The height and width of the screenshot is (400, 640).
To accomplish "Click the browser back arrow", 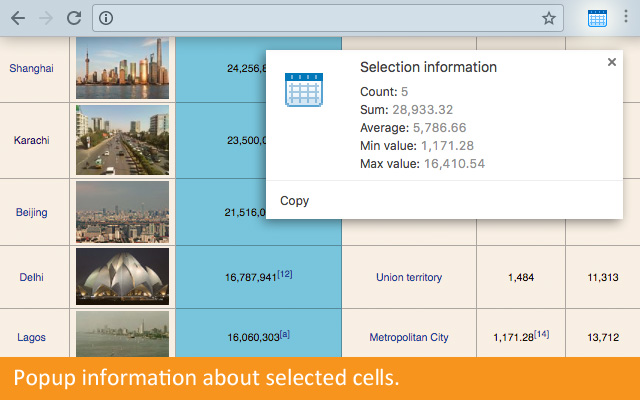I will (17, 18).
